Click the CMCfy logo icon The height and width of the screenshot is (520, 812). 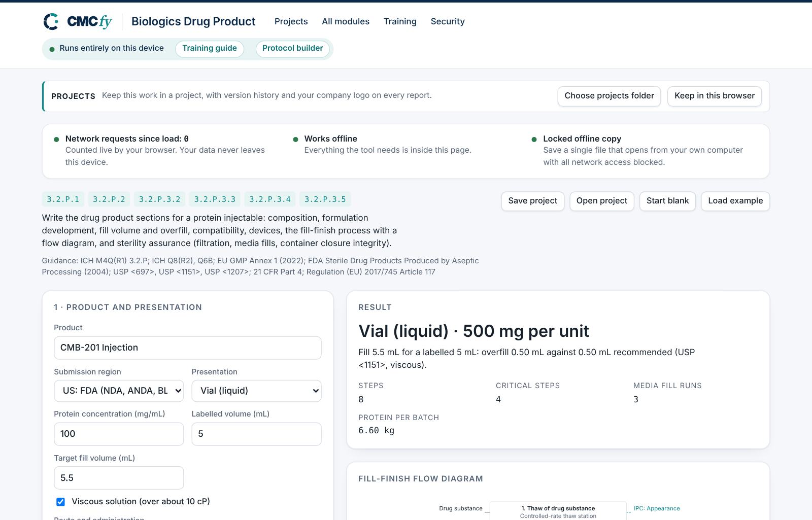[51, 21]
